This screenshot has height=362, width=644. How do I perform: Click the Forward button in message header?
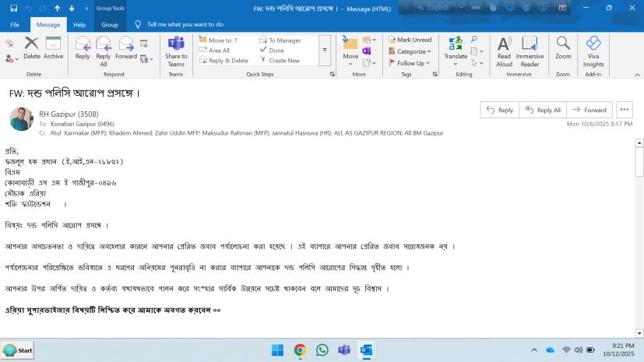pos(589,110)
